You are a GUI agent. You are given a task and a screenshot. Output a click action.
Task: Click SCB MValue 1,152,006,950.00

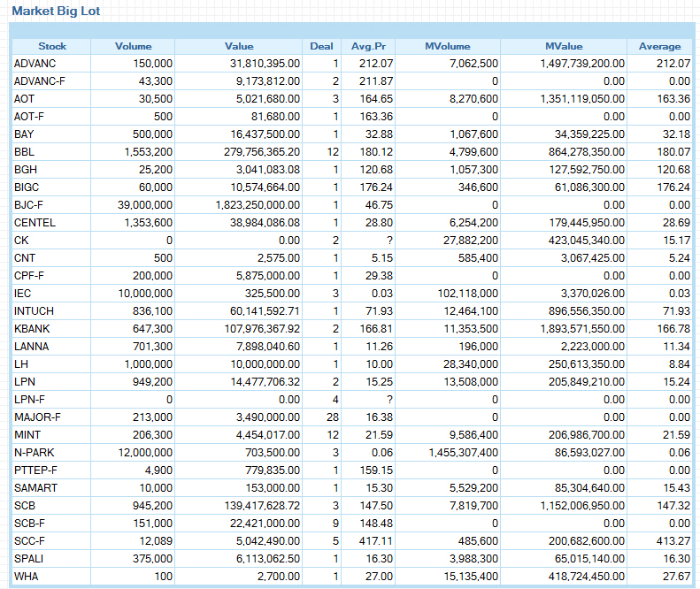[x=582, y=506]
